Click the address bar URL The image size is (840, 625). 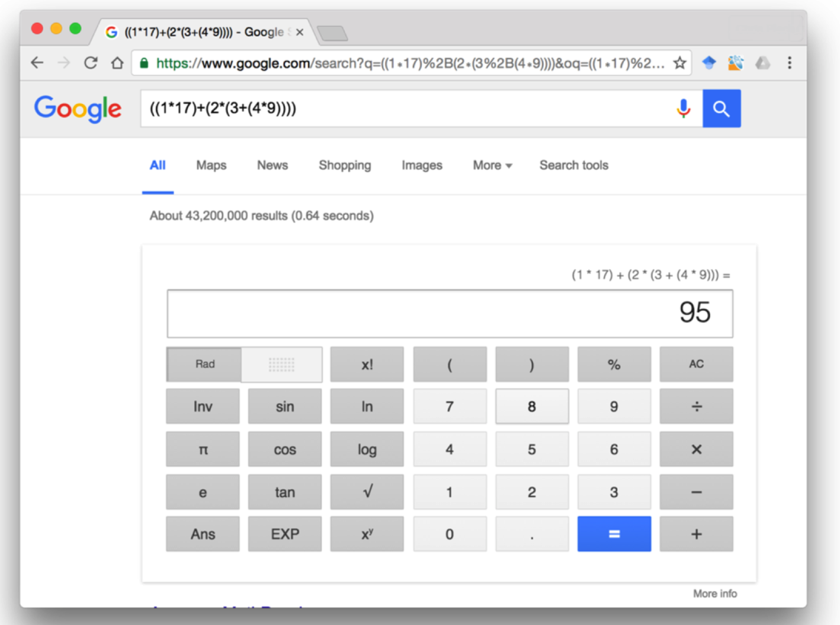point(410,63)
